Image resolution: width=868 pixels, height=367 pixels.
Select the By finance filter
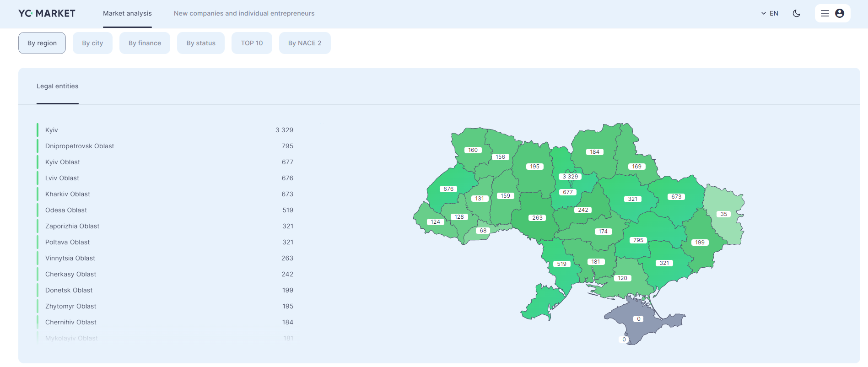(145, 43)
